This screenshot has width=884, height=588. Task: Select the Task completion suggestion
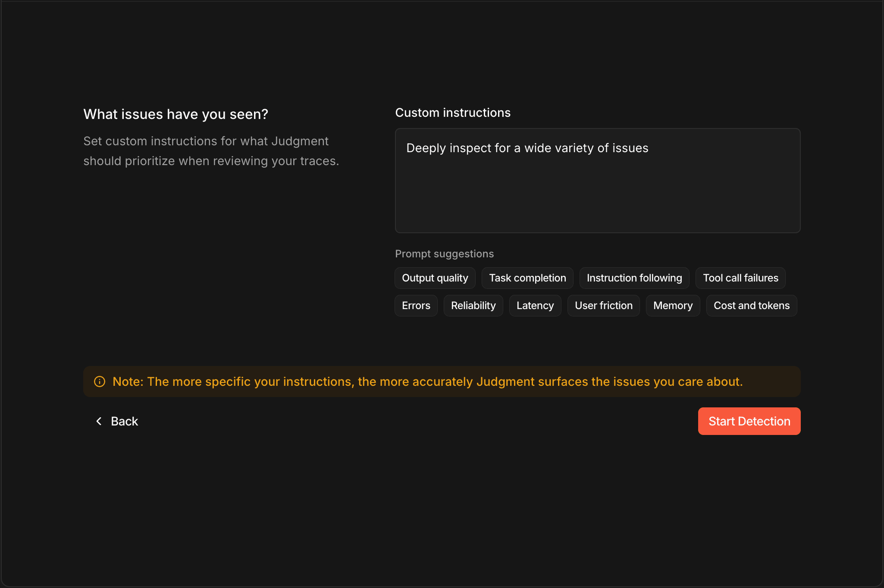pyautogui.click(x=527, y=278)
